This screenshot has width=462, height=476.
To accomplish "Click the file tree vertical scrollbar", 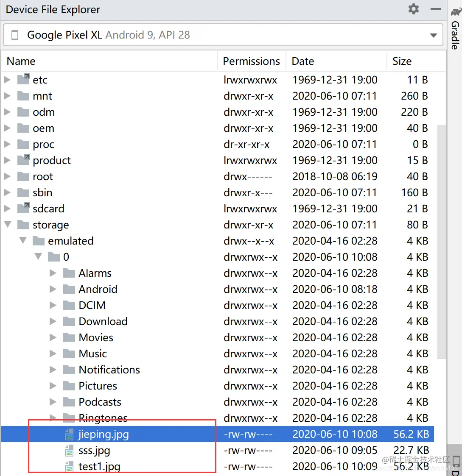I will click(441, 242).
